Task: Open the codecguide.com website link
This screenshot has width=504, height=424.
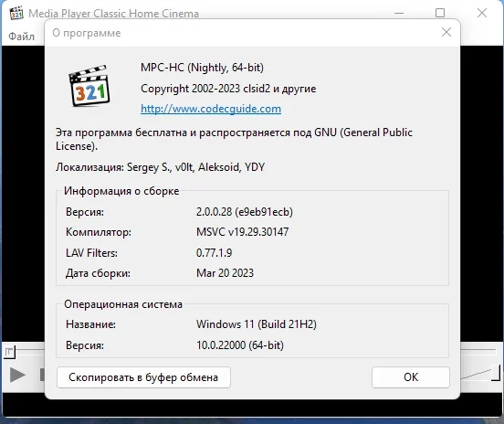Action: (x=211, y=109)
